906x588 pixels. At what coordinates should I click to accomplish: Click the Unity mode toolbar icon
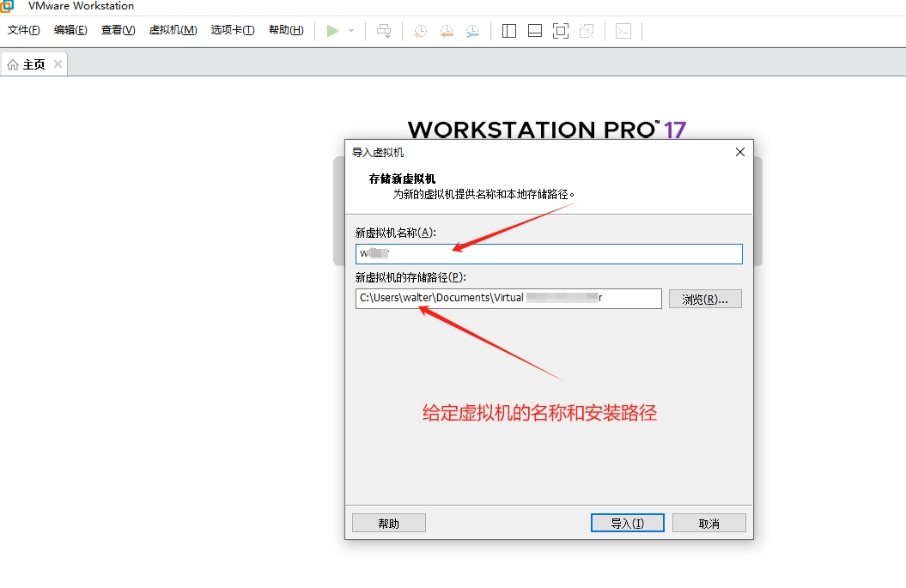click(x=587, y=31)
